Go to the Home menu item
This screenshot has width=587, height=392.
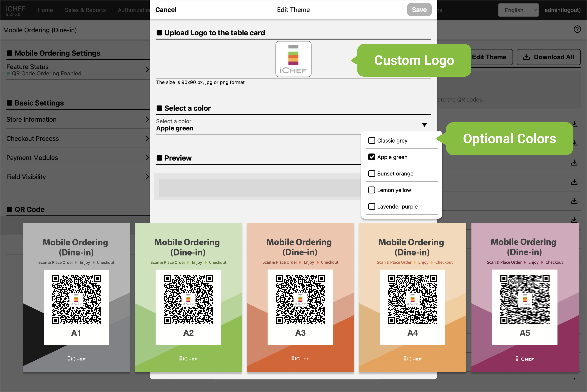click(45, 10)
